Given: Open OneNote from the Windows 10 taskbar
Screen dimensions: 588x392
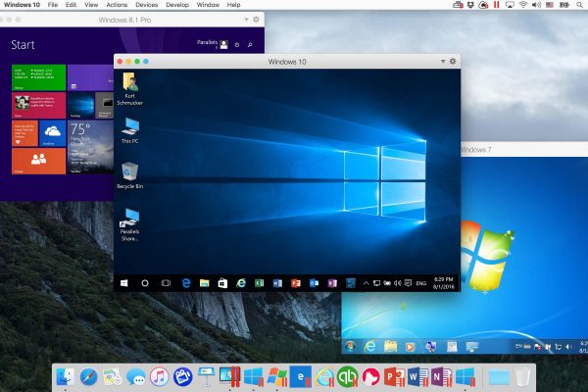Looking at the screenshot, I should click(332, 283).
